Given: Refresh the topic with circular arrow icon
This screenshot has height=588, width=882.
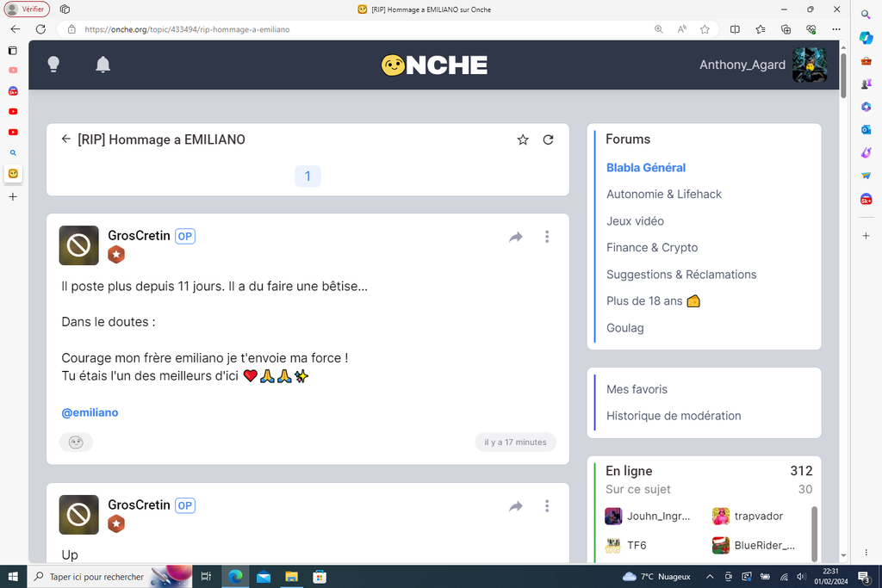Looking at the screenshot, I should coord(548,140).
